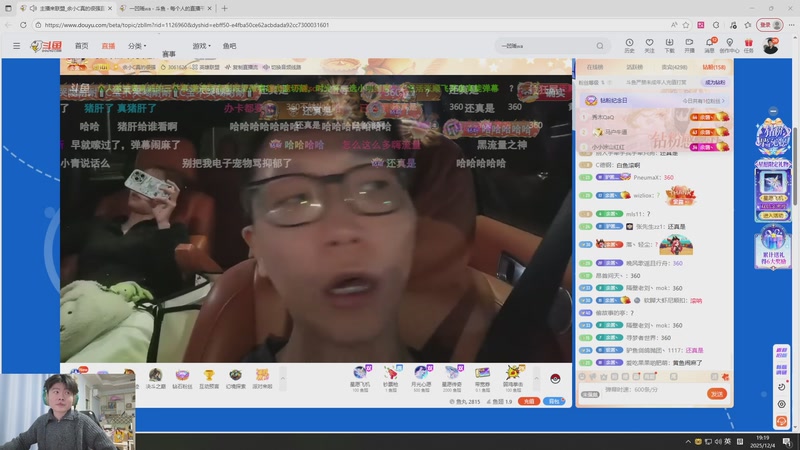800x450 pixels.
Task: Click the Douyu logo
Action: [x=46, y=46]
